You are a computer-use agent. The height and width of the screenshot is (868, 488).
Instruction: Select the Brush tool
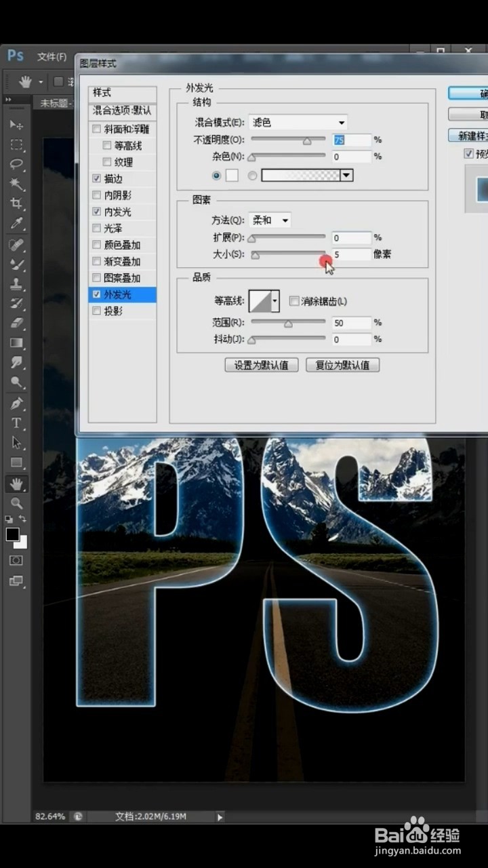coord(17,264)
